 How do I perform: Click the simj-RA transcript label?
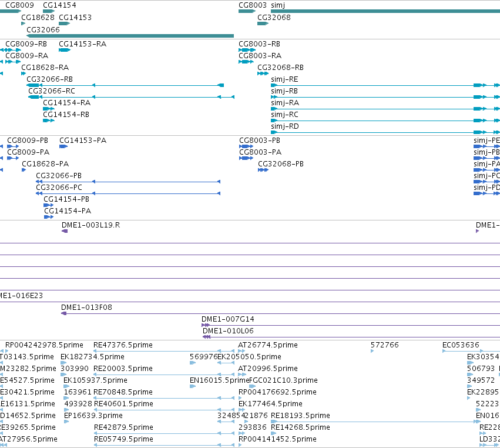(285, 103)
